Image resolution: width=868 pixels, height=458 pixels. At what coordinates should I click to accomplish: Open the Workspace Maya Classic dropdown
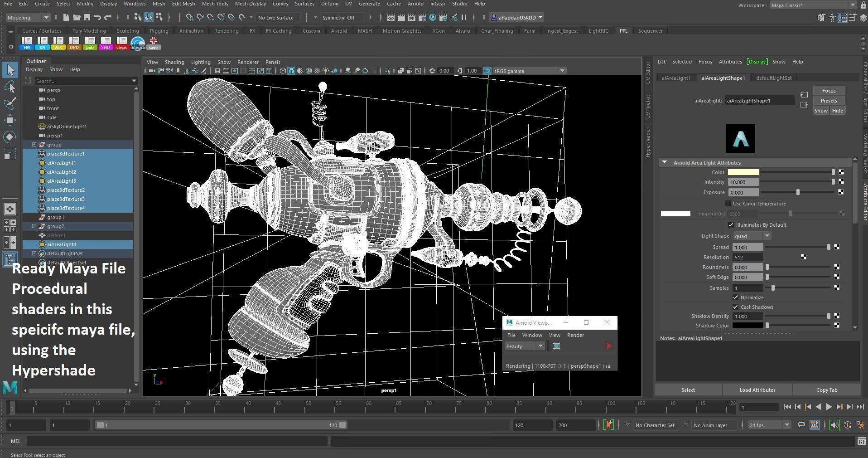813,5
